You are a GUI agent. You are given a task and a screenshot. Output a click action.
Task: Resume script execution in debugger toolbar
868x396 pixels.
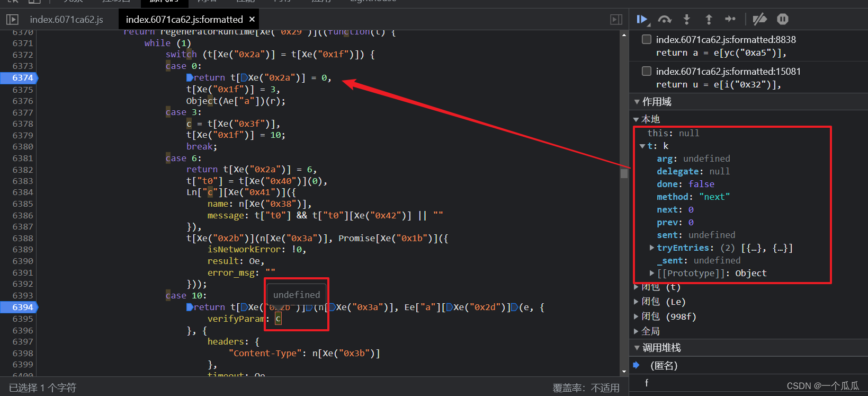click(x=642, y=20)
